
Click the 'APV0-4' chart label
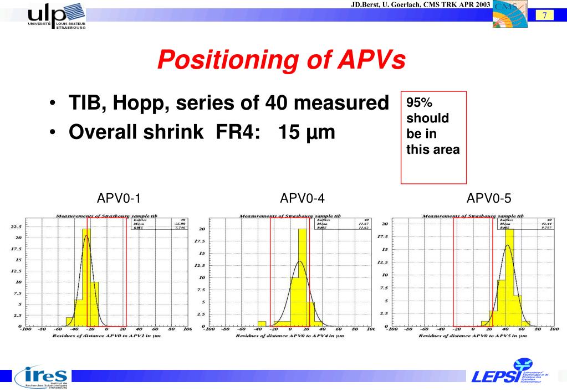302,198
